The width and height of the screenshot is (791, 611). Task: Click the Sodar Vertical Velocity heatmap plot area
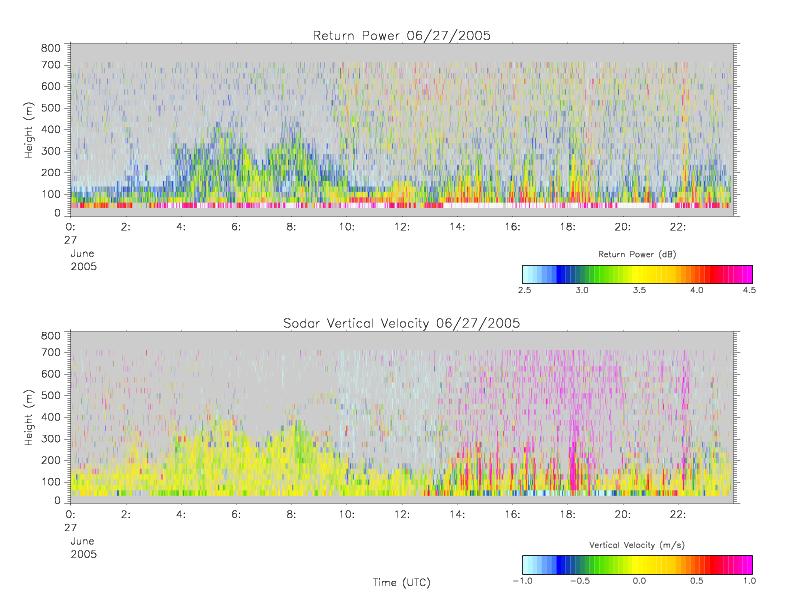click(x=402, y=417)
